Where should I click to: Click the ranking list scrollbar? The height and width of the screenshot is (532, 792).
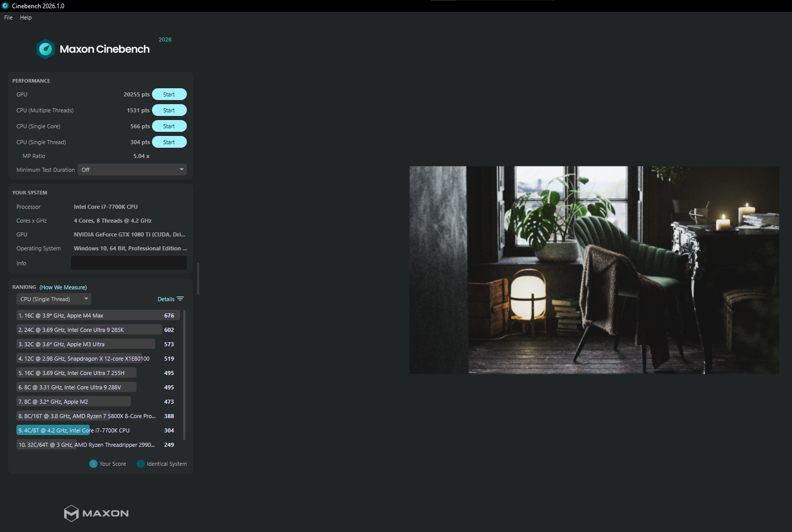(184, 375)
